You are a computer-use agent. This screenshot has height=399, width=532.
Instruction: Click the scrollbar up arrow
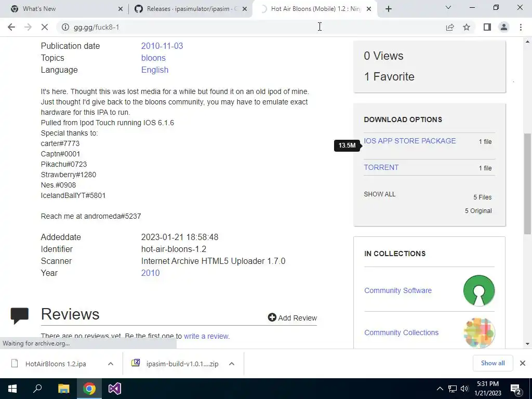pos(527,42)
